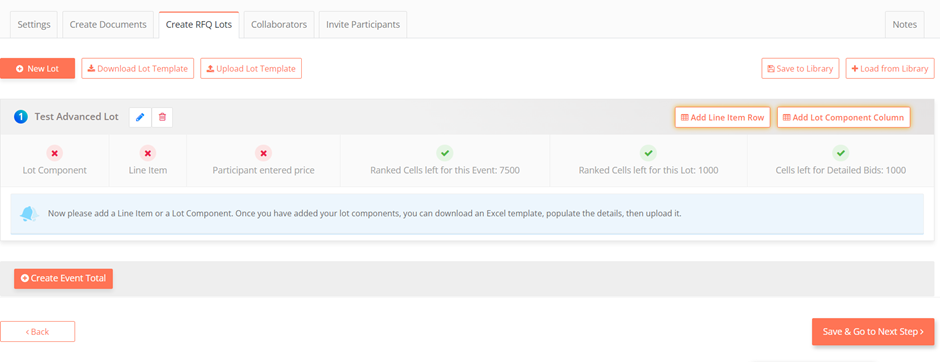Click red X above Participant entered price
This screenshot has width=940, height=362.
pos(263,153)
